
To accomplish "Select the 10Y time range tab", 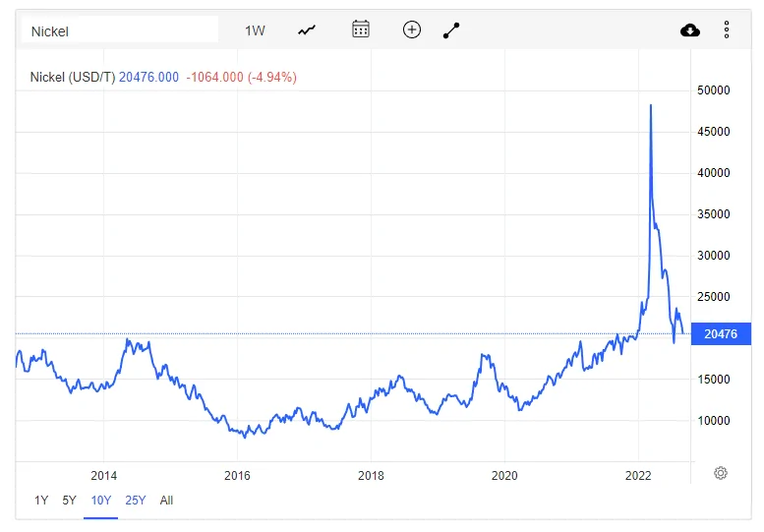I will (x=101, y=501).
